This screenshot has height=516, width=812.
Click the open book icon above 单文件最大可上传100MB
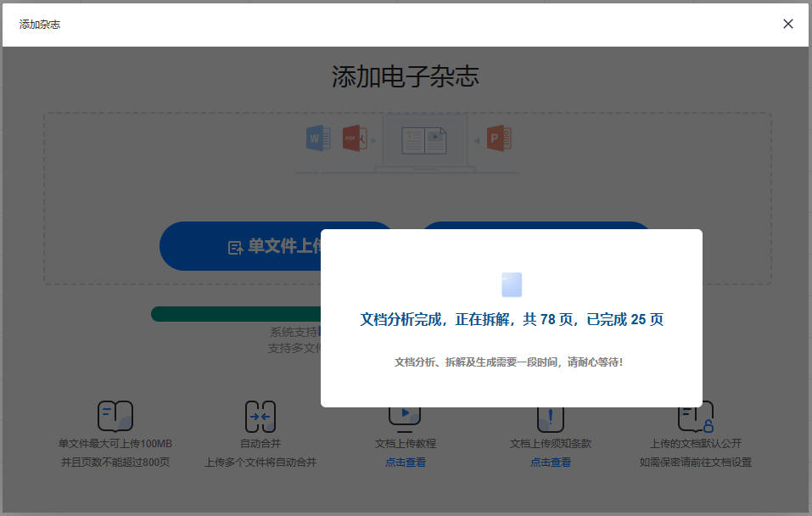point(115,416)
